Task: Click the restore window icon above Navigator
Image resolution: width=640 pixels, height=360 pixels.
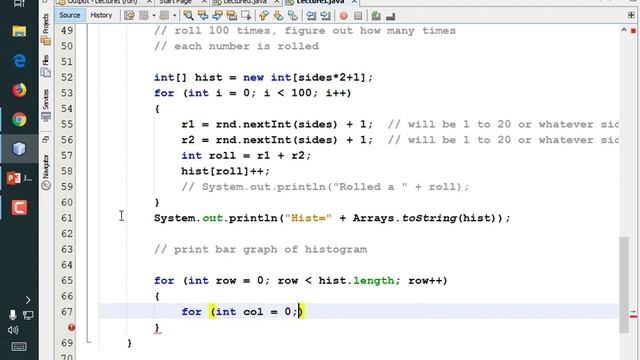Action: pos(46,140)
